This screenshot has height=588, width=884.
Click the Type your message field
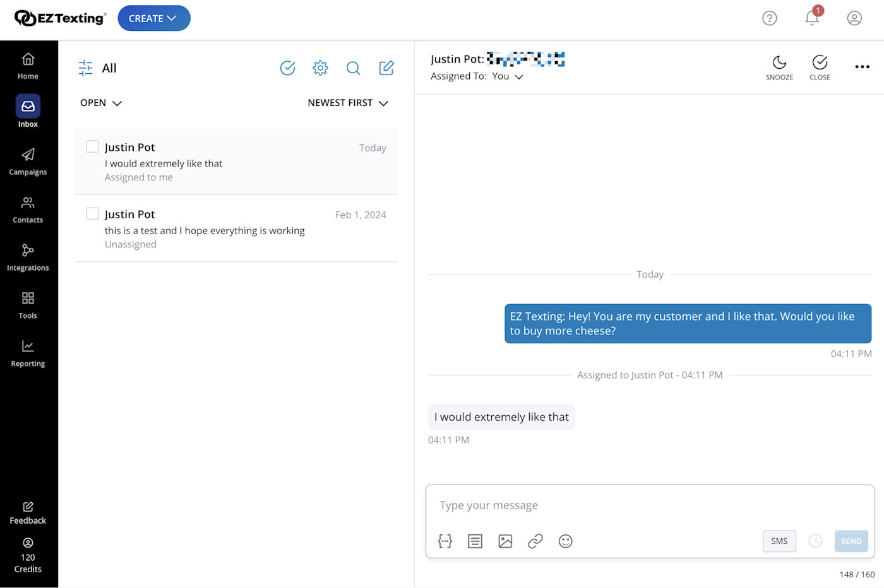[650, 505]
